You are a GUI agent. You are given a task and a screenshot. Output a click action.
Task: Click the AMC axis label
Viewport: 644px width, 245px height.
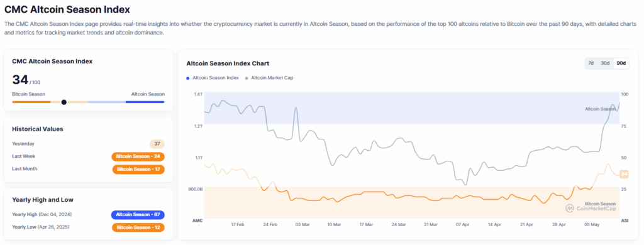click(x=197, y=220)
